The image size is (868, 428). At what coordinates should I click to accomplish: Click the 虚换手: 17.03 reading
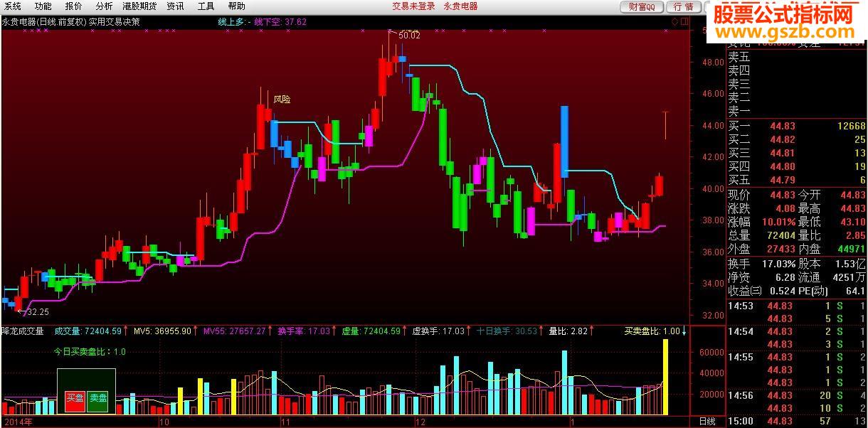coord(438,331)
